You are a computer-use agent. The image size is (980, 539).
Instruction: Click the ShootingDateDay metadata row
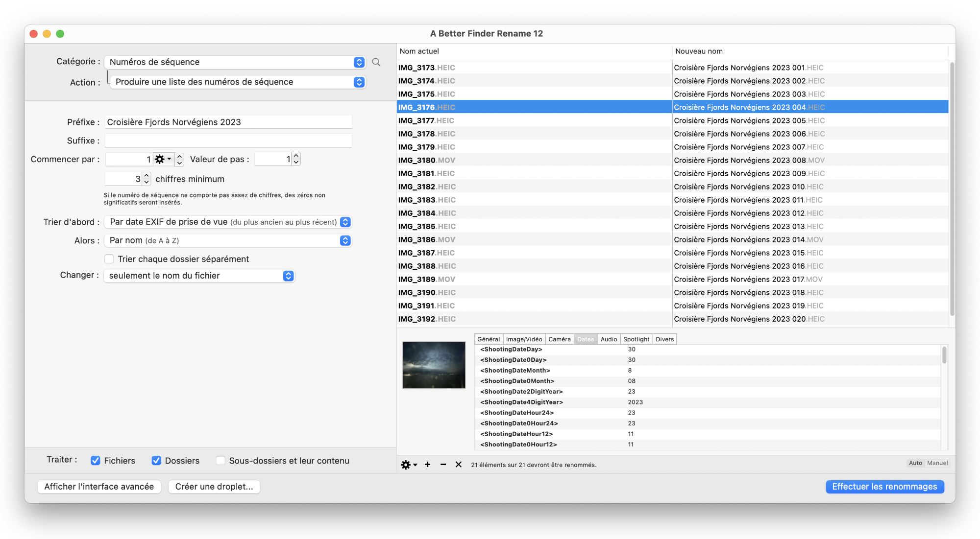pyautogui.click(x=708, y=350)
